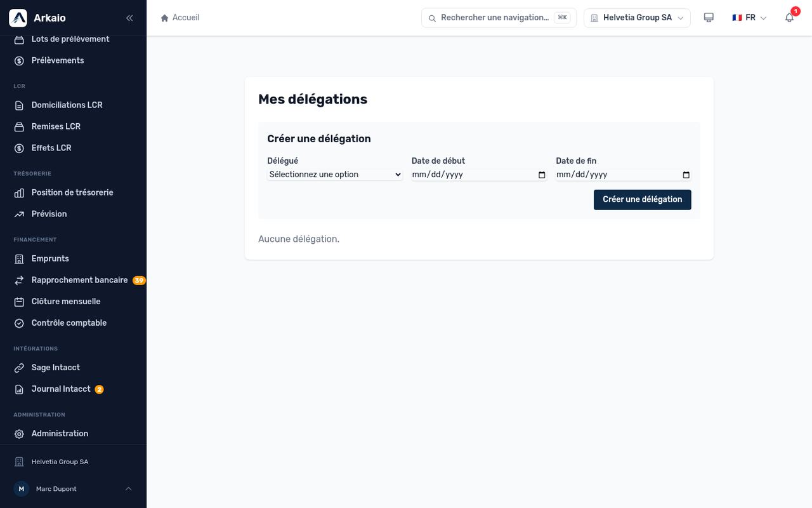Click the home icon beside Accueil
The width and height of the screenshot is (812, 508).
click(x=165, y=18)
